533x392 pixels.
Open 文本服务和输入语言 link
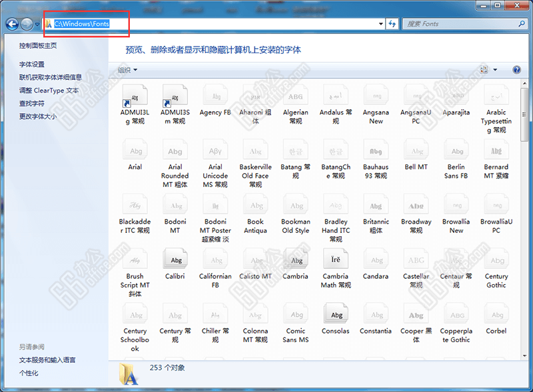tap(47, 360)
